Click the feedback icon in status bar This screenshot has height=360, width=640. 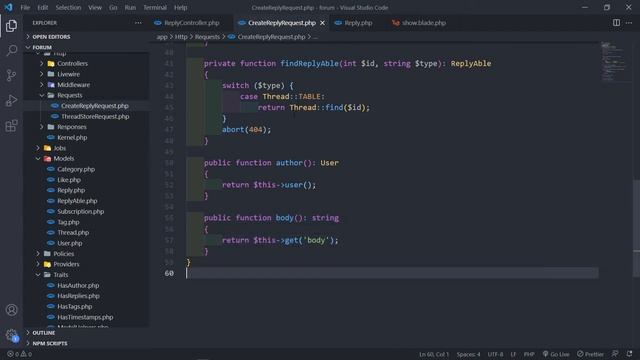615,354
